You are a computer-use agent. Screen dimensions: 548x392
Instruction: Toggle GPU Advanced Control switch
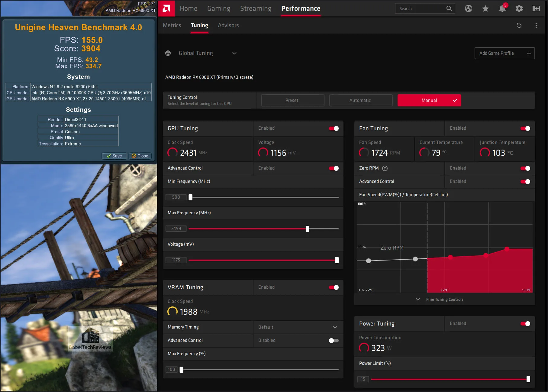[334, 168]
